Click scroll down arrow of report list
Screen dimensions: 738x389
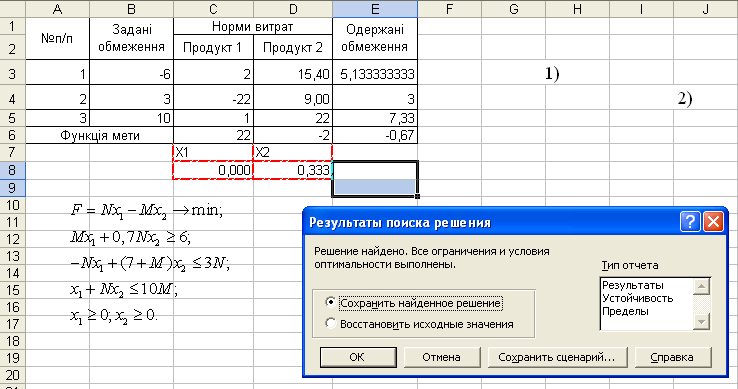coord(701,322)
